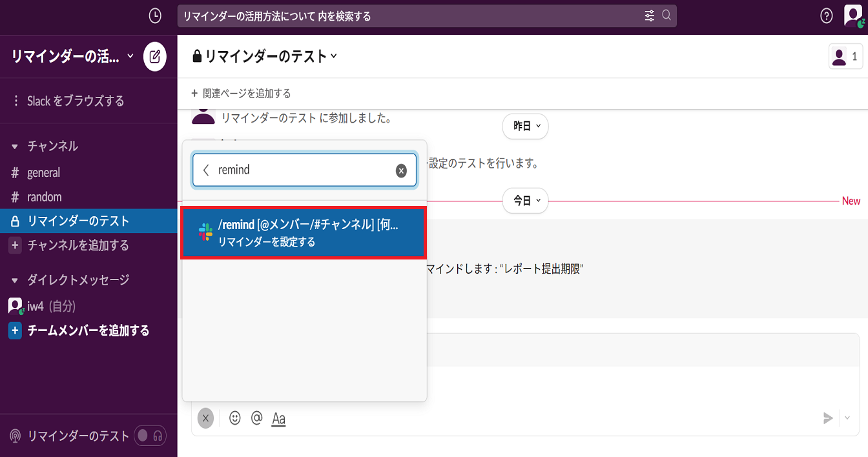Viewport: 868px width, 457px height.
Task: Open the 今日 date dropdown
Action: point(525,201)
